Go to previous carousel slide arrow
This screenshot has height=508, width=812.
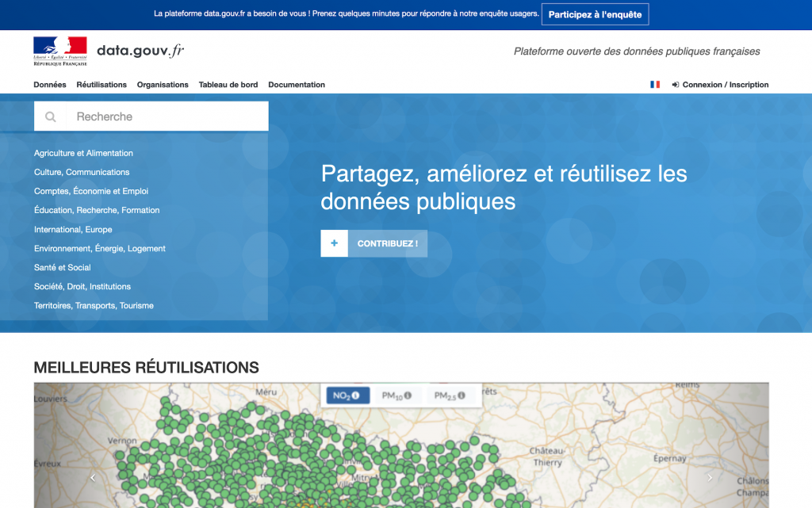tap(93, 477)
